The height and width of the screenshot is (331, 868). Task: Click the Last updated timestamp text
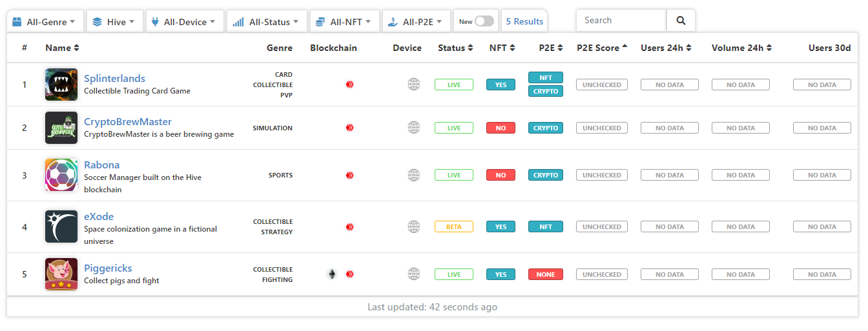[x=432, y=307]
